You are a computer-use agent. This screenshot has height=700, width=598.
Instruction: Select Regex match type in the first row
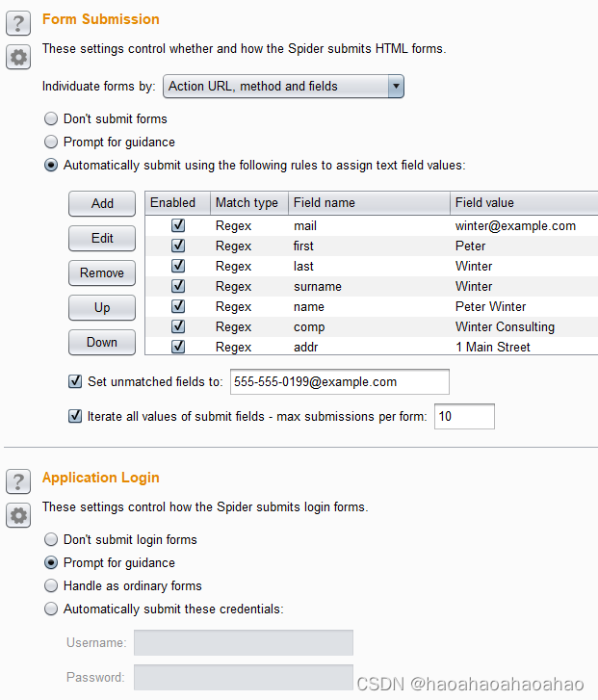(249, 226)
